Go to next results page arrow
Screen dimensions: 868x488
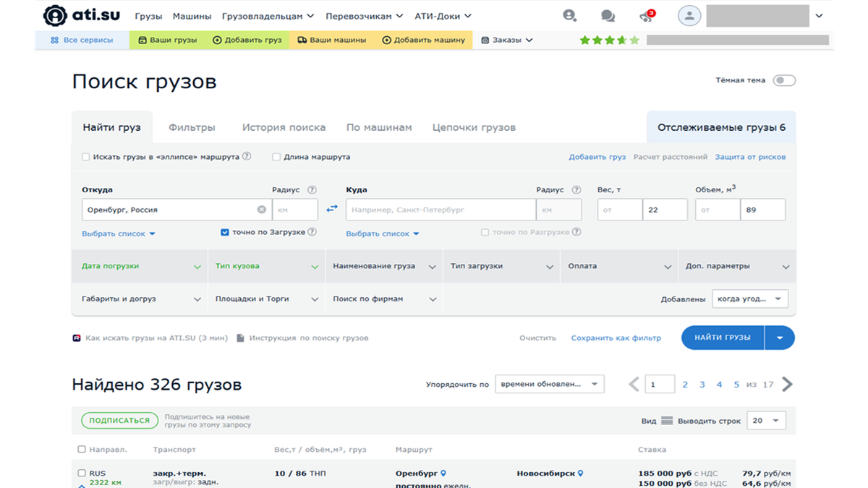(788, 384)
